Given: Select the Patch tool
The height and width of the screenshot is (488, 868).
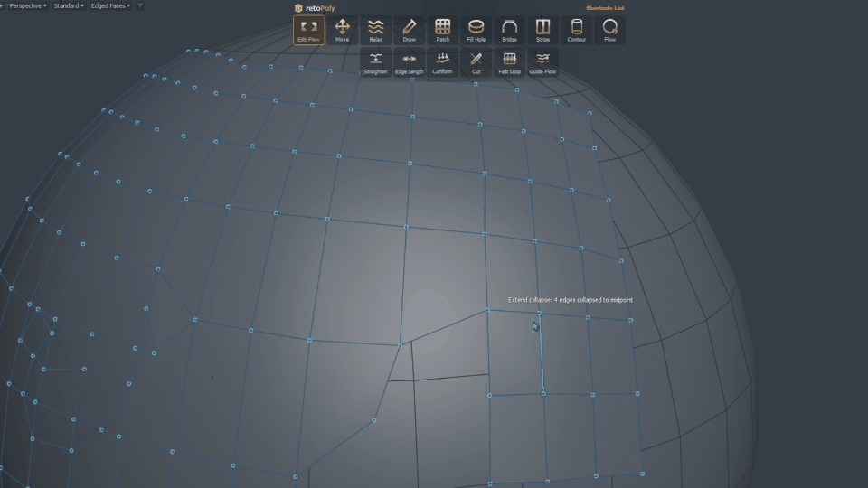Looking at the screenshot, I should tap(442, 31).
